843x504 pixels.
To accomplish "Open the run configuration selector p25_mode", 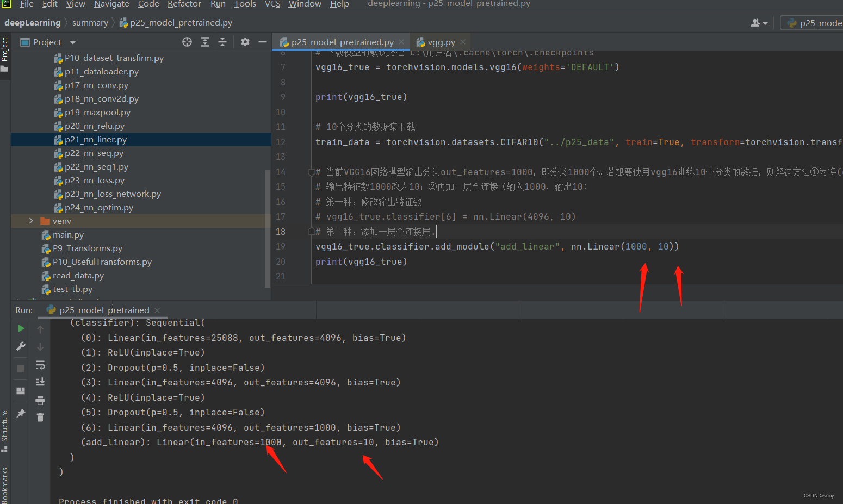I will click(x=814, y=23).
